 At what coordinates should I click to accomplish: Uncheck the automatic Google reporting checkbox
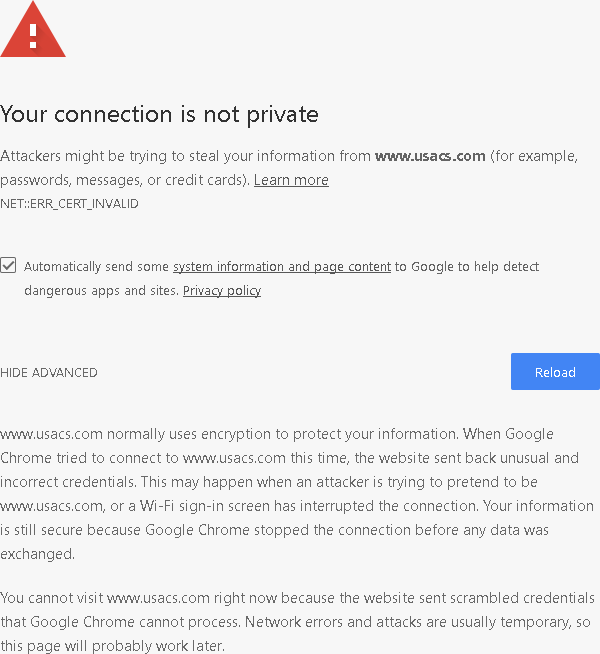coord(8,265)
